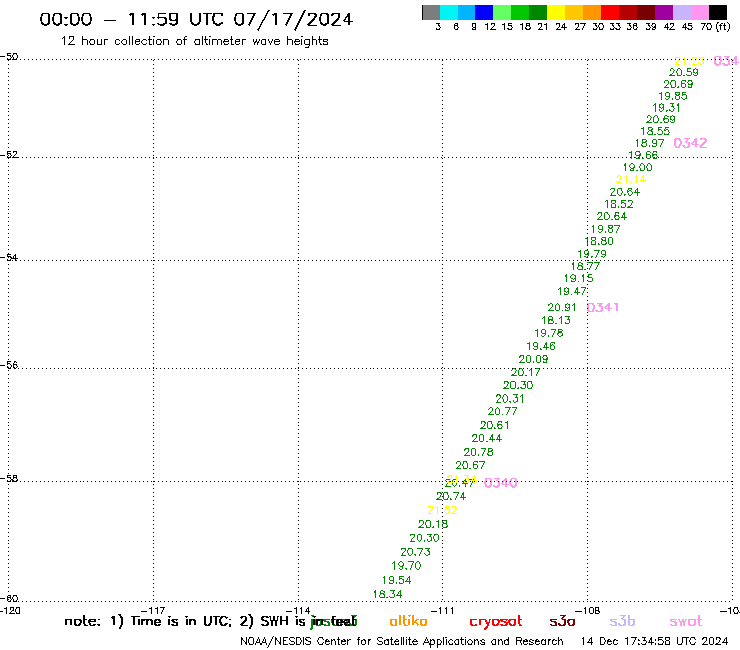The width and height of the screenshot is (740, 650).
Task: Click the wave height reading 18.52
Action: [619, 204]
